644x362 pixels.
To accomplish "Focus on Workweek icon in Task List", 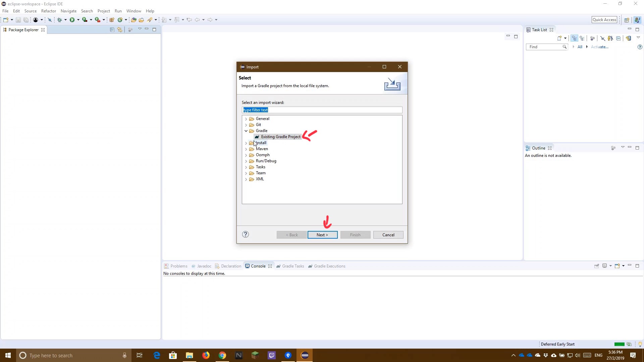I will tap(592, 38).
